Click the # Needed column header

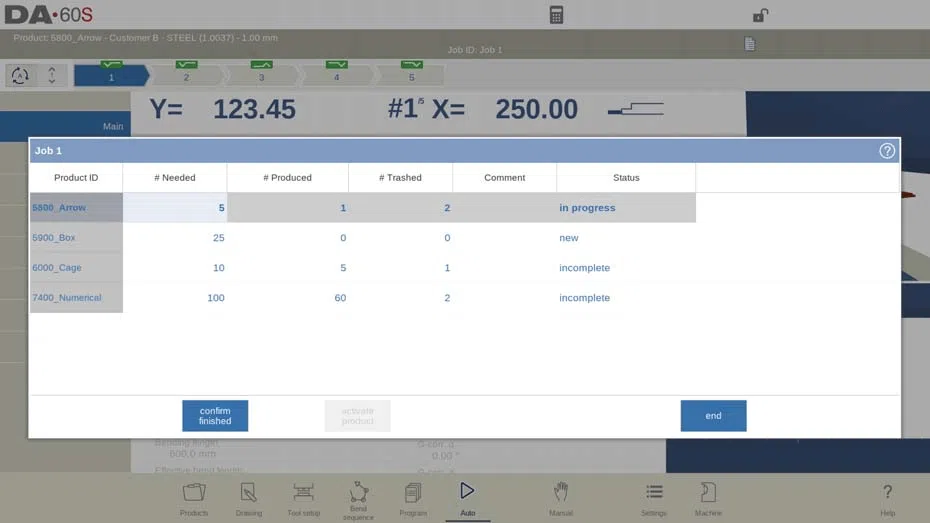coord(175,177)
